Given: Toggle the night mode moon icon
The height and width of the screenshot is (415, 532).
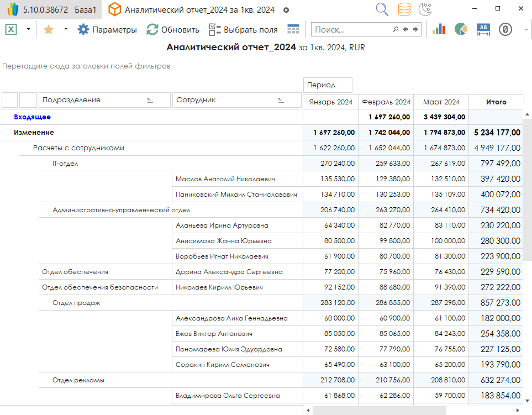Looking at the screenshot, I should tap(425, 9).
